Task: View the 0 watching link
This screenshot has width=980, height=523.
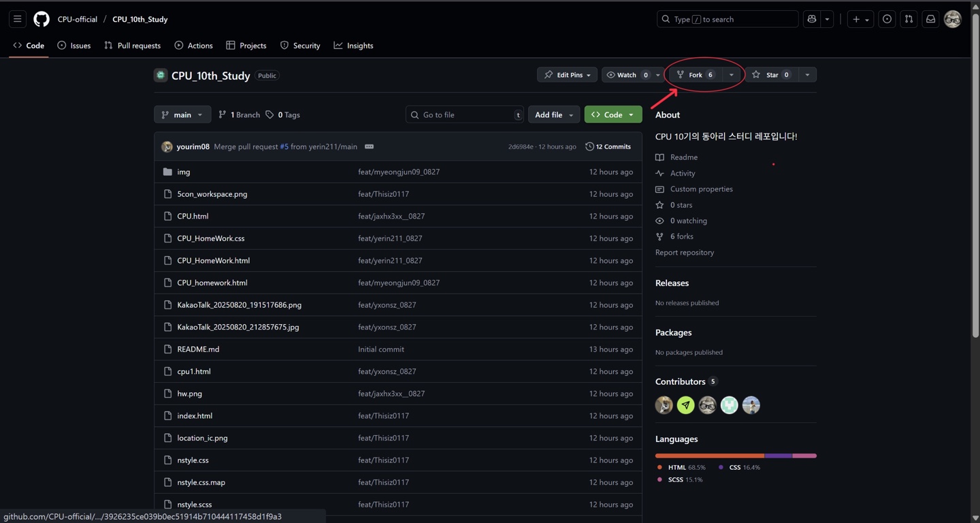Action: point(681,221)
